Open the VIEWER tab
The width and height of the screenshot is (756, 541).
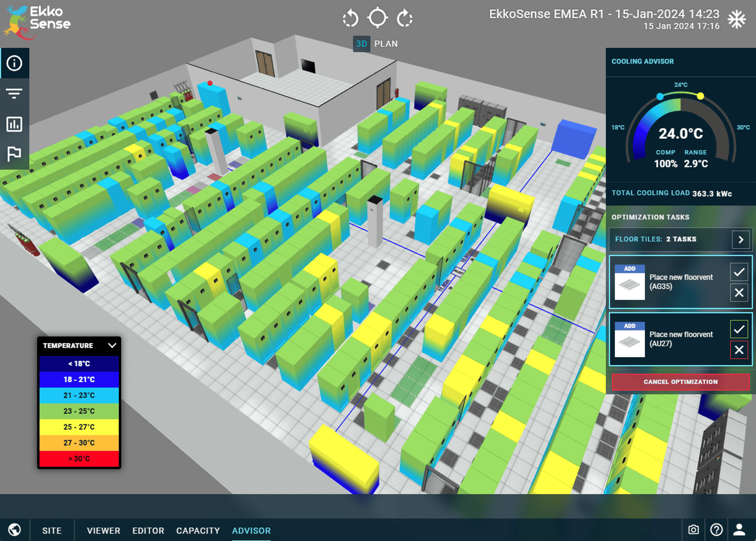pyautogui.click(x=103, y=531)
